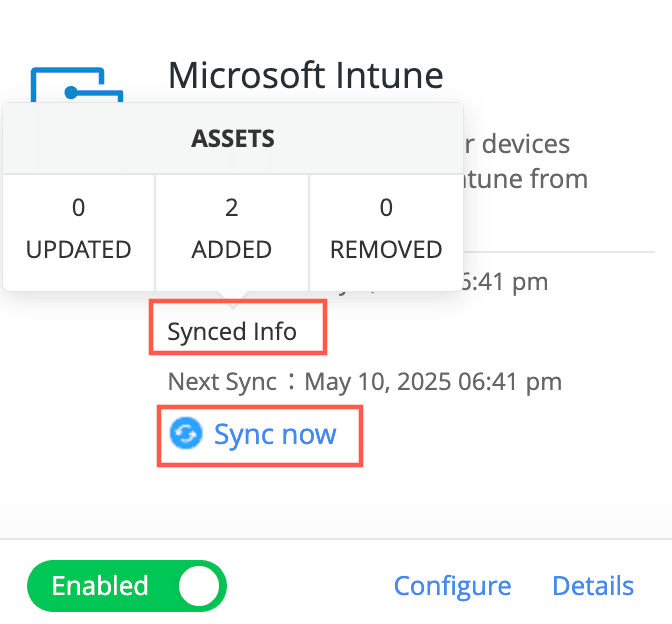Click the blue circular sync arrows icon
672x624 pixels.
click(x=185, y=434)
